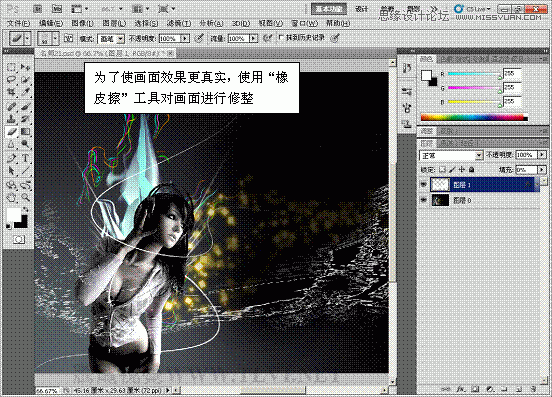Select the Brush tool in toolbox
The image size is (552, 397).
(x=25, y=106)
